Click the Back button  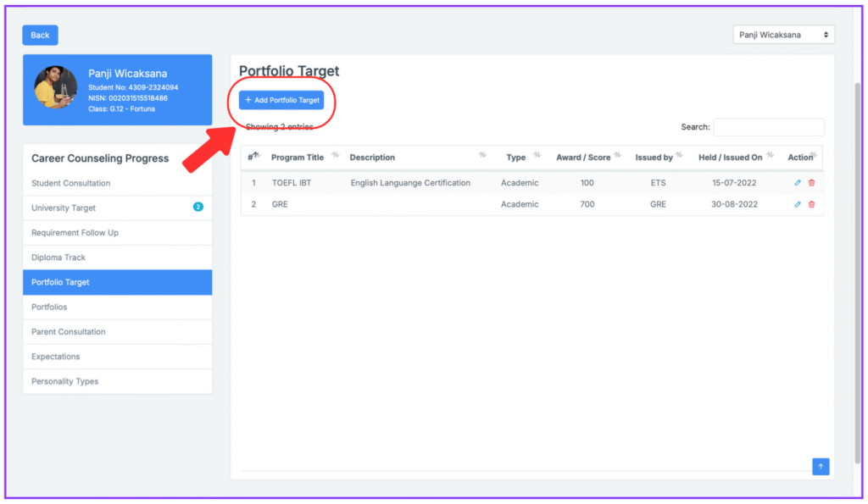pyautogui.click(x=40, y=35)
